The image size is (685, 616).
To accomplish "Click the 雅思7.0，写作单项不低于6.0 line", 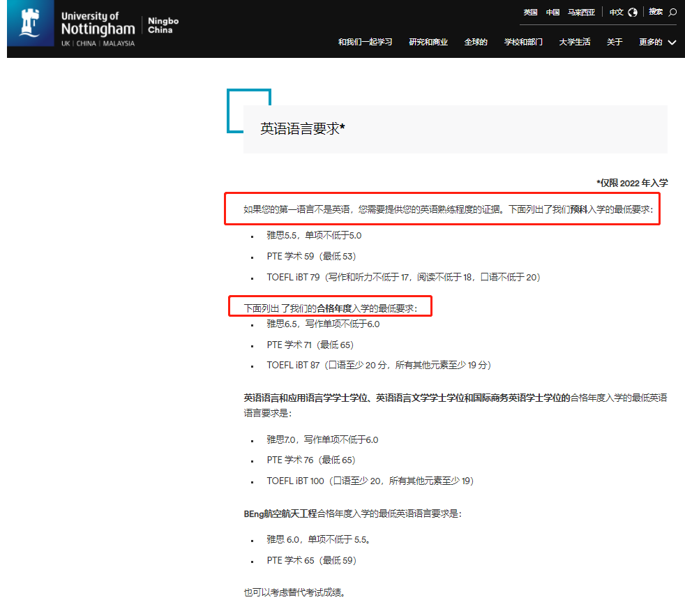I will pyautogui.click(x=322, y=440).
